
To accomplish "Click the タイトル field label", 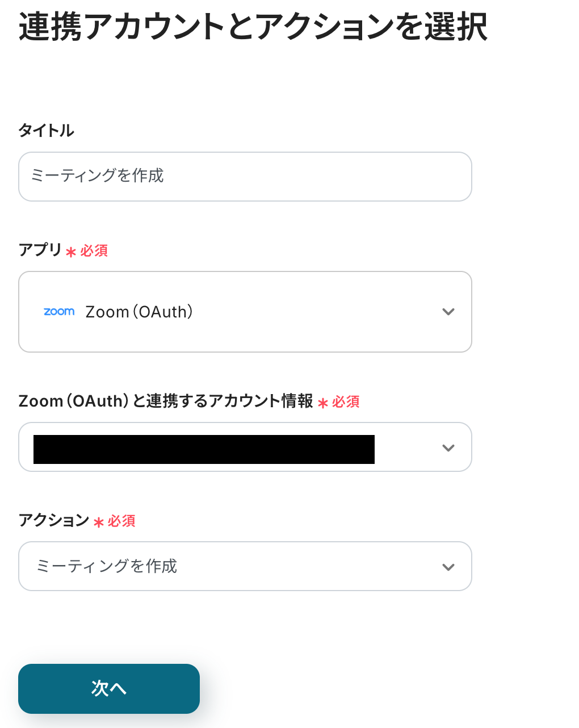I will pyautogui.click(x=46, y=131).
